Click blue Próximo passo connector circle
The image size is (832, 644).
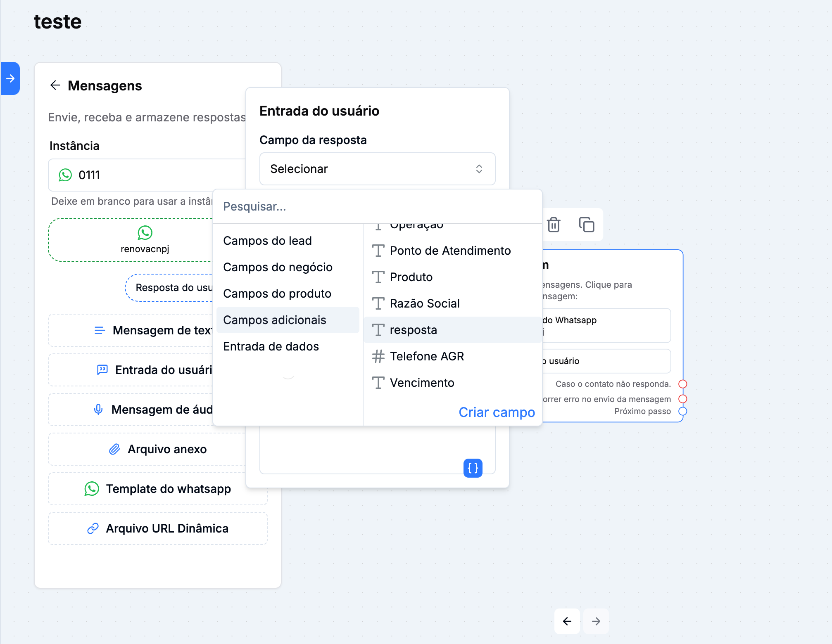[x=682, y=411]
